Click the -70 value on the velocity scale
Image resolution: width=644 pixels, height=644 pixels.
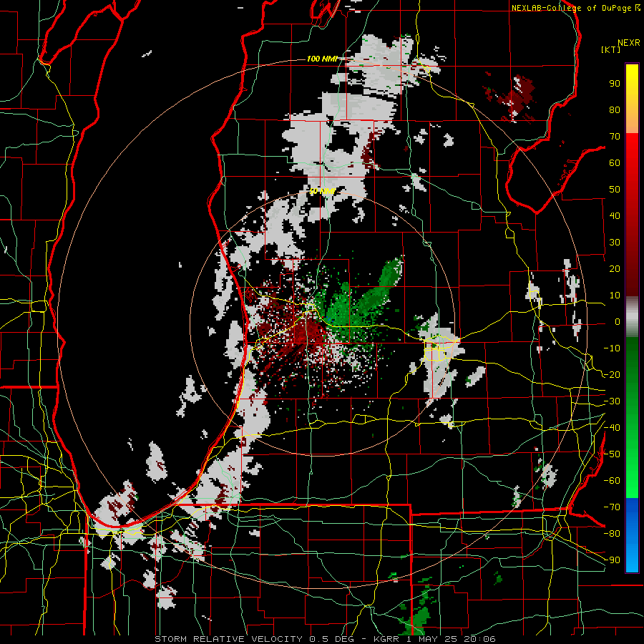tap(612, 507)
